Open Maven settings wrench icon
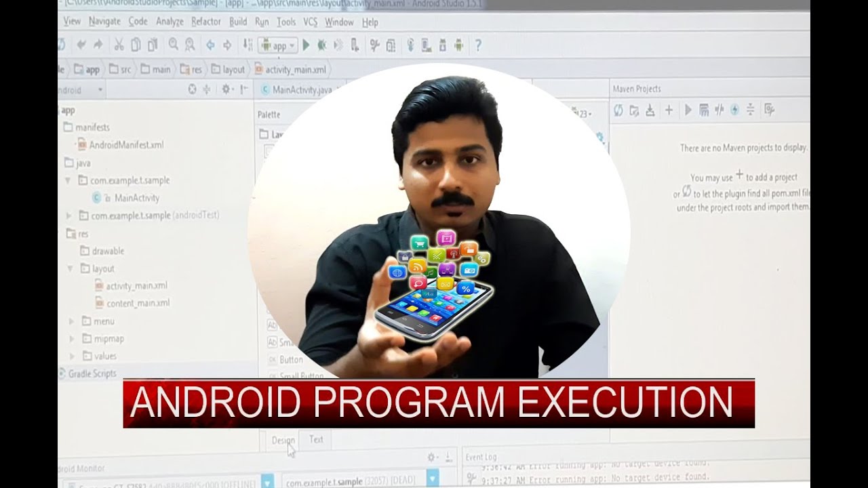Screen dimensions: 868x488 tap(769, 110)
